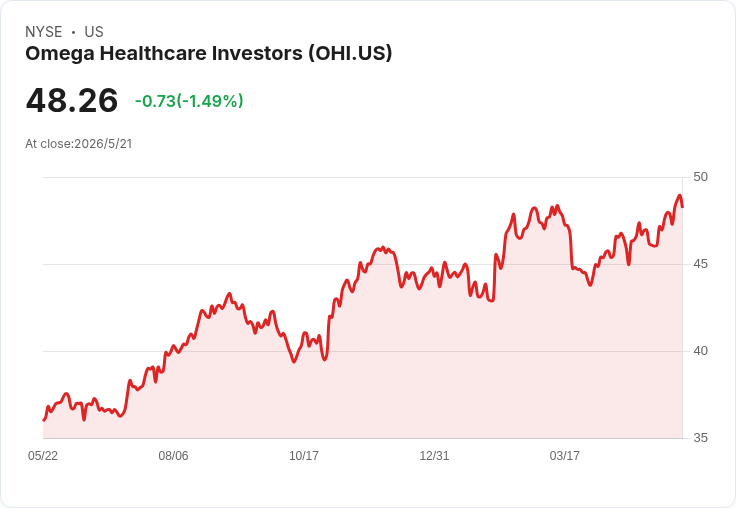This screenshot has width=736, height=508.
Task: Click the NYSE exchange label
Action: [x=44, y=32]
